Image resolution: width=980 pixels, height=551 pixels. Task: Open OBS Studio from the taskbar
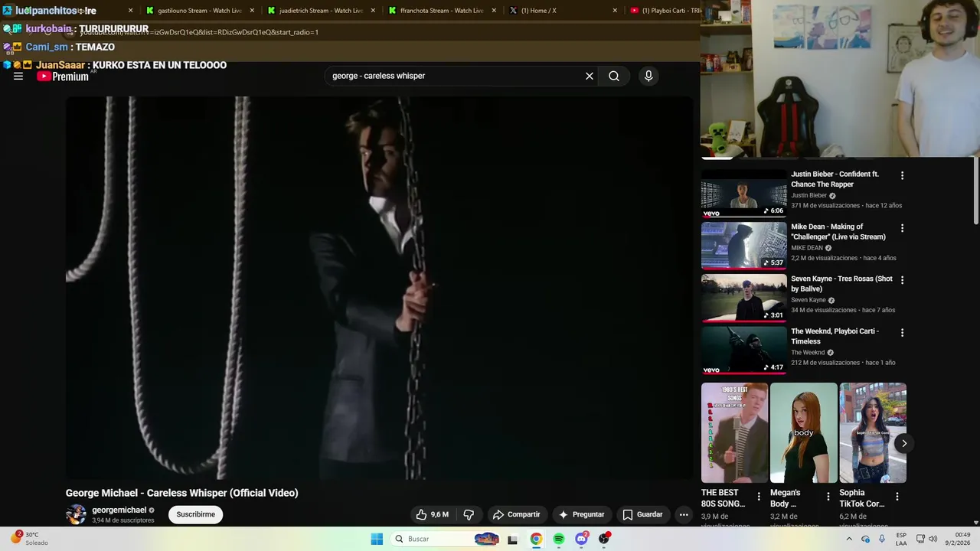pos(604,539)
